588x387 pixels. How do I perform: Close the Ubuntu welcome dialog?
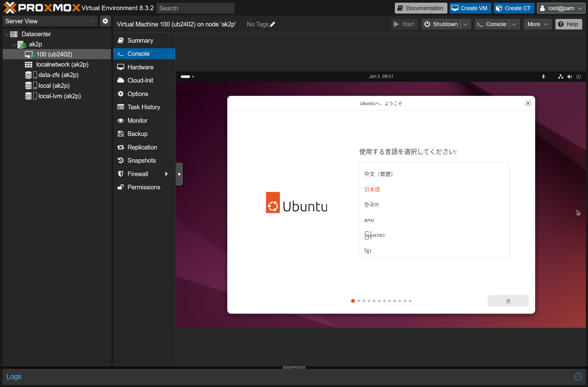528,103
